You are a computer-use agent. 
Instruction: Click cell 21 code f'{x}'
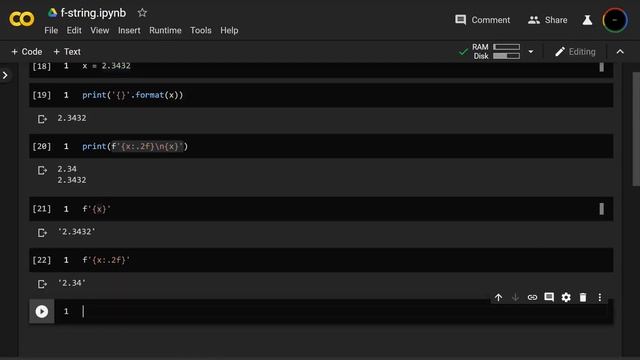[x=96, y=209]
